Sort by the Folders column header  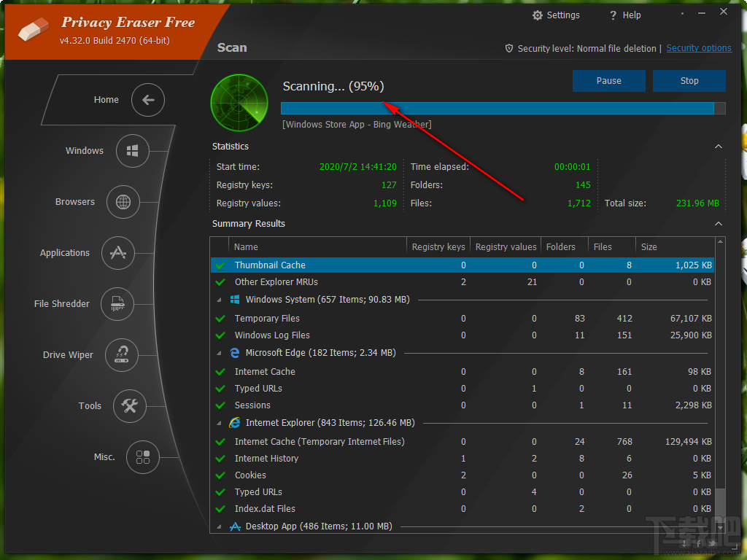[565, 246]
